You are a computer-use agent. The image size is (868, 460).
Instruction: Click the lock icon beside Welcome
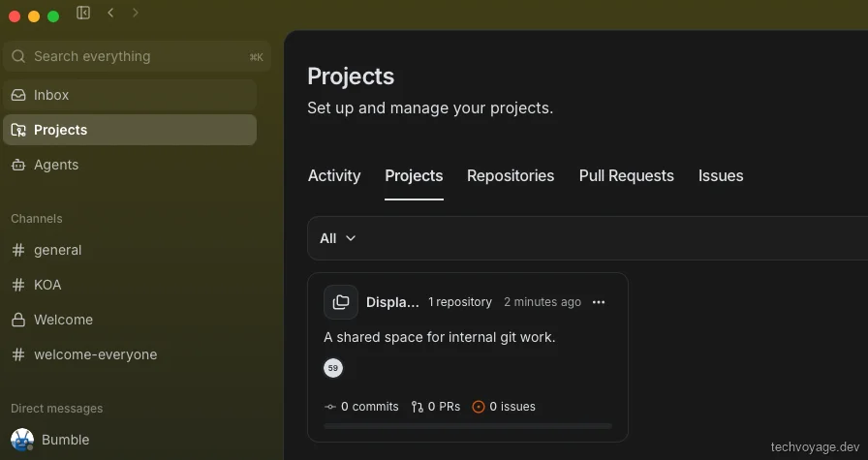(18, 320)
